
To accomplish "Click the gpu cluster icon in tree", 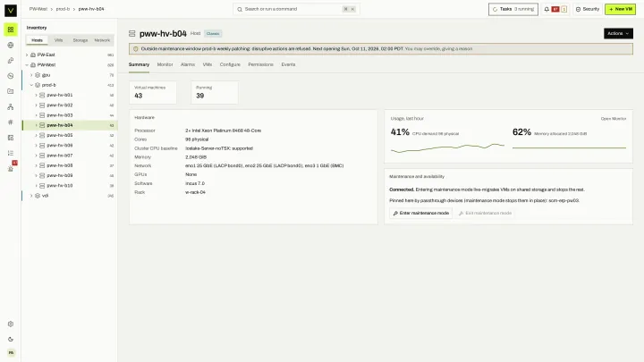I will (x=38, y=75).
